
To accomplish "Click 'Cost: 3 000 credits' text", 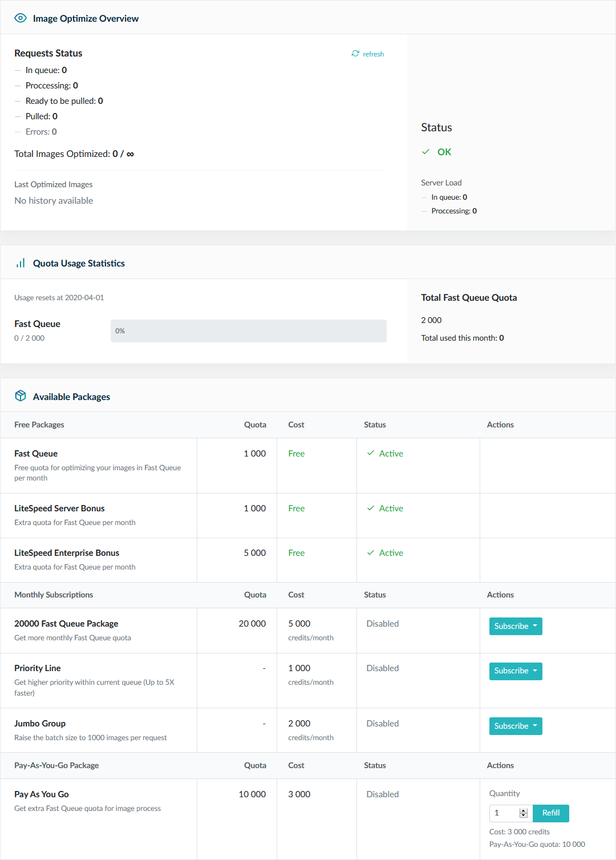I will pyautogui.click(x=520, y=831).
